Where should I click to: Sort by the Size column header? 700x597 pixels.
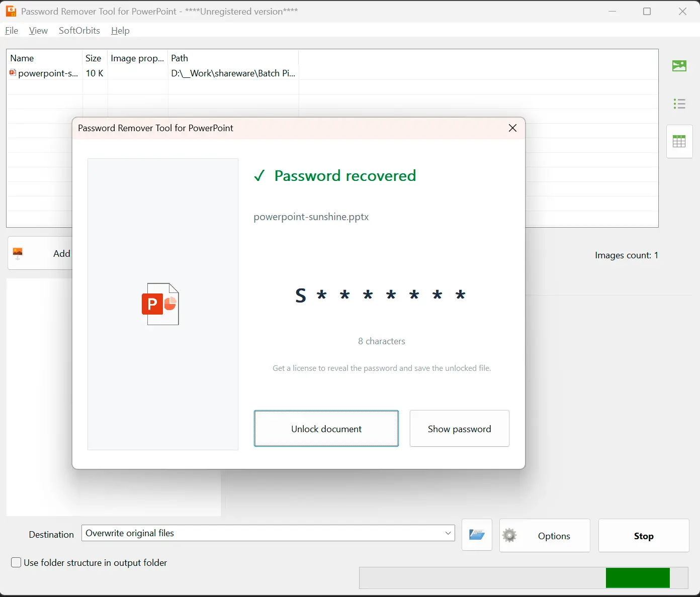(95, 58)
